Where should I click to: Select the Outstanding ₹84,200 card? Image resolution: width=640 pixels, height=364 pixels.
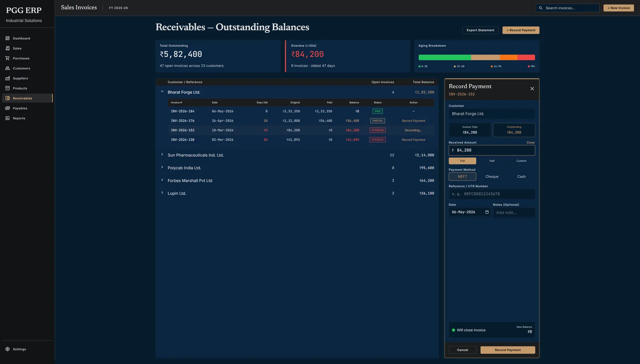point(514,130)
